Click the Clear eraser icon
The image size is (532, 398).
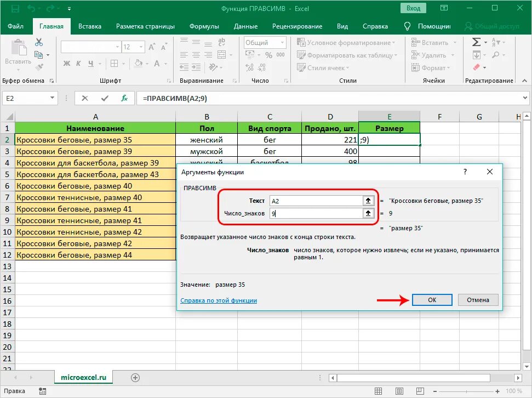tap(476, 67)
